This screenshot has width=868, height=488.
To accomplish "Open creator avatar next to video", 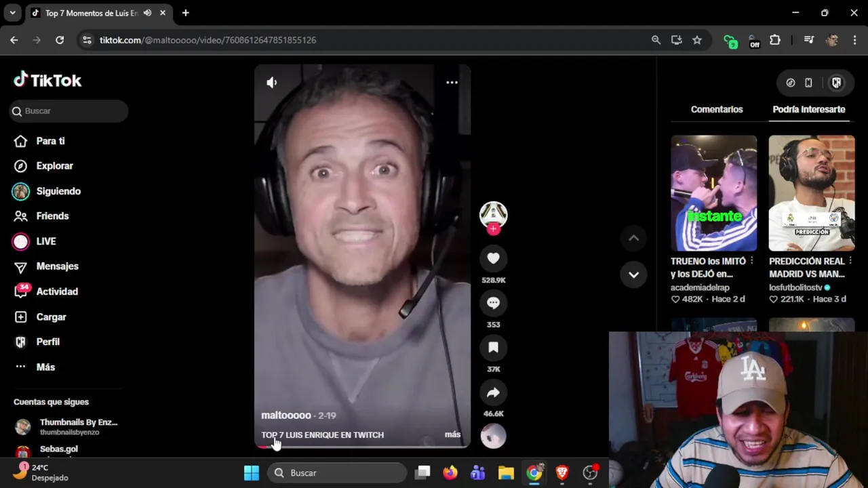I will [x=493, y=215].
